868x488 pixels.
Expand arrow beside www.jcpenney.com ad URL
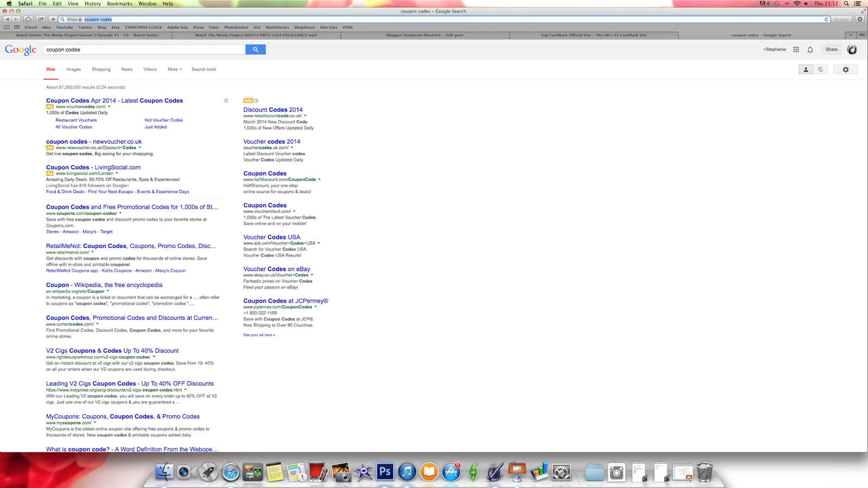coord(316,307)
